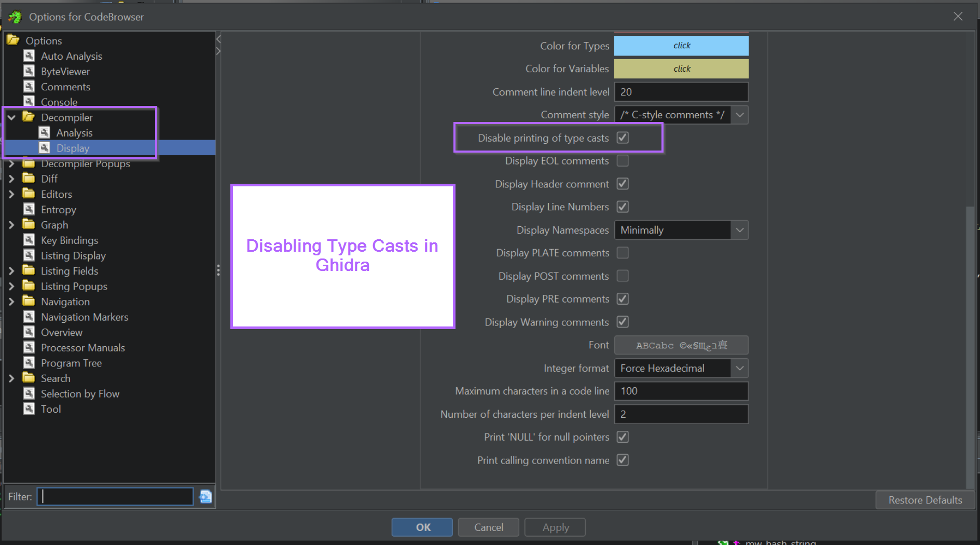Expand the Navigation tree node
The width and height of the screenshot is (980, 545).
(x=11, y=302)
